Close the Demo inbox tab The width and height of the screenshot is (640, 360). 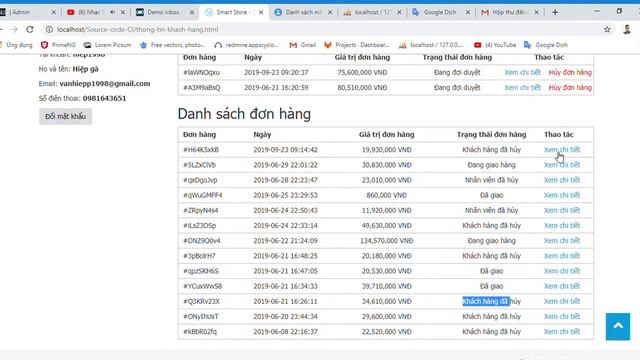(x=192, y=12)
